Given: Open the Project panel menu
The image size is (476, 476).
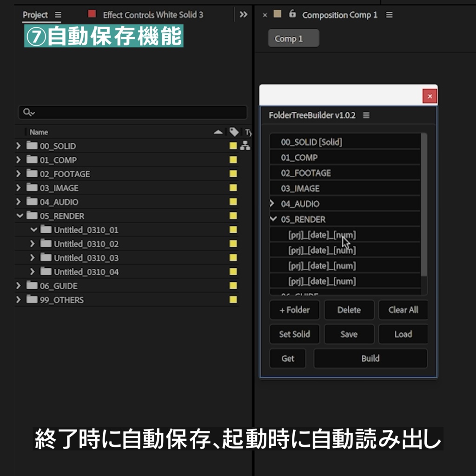Looking at the screenshot, I should tap(58, 14).
